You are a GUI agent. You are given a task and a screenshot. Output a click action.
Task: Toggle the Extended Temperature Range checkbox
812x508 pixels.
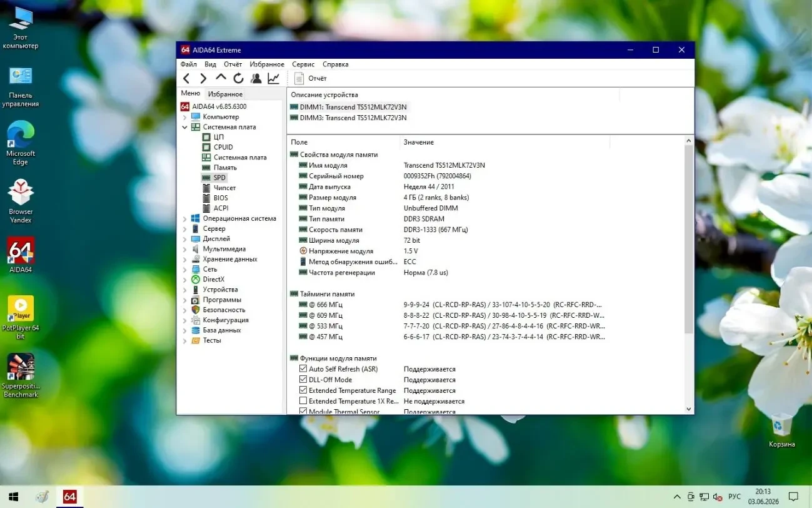coord(303,390)
